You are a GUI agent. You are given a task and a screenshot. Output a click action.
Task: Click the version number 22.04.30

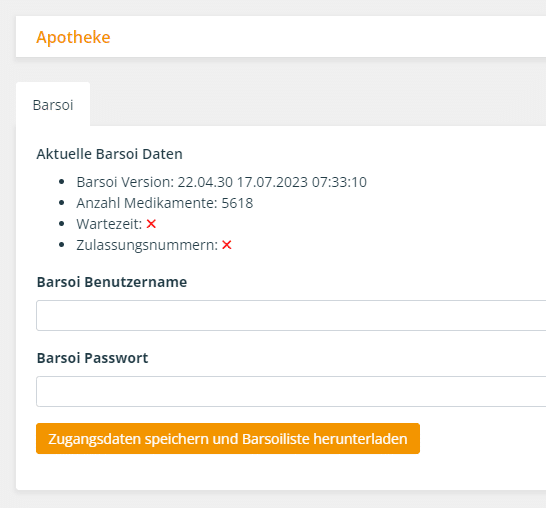(x=205, y=182)
